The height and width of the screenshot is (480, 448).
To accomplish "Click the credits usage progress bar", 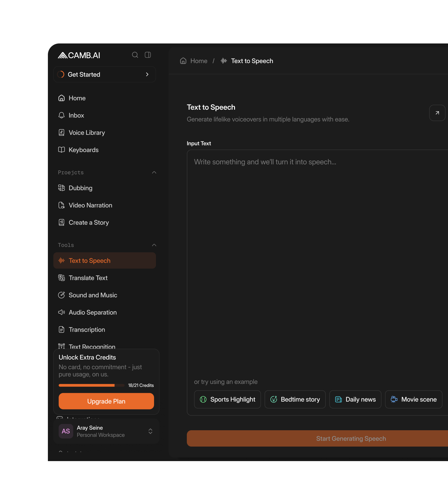I will point(91,386).
